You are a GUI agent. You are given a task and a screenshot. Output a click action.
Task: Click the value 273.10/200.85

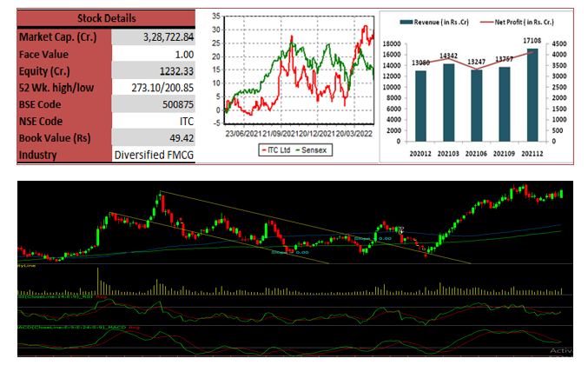tap(162, 88)
